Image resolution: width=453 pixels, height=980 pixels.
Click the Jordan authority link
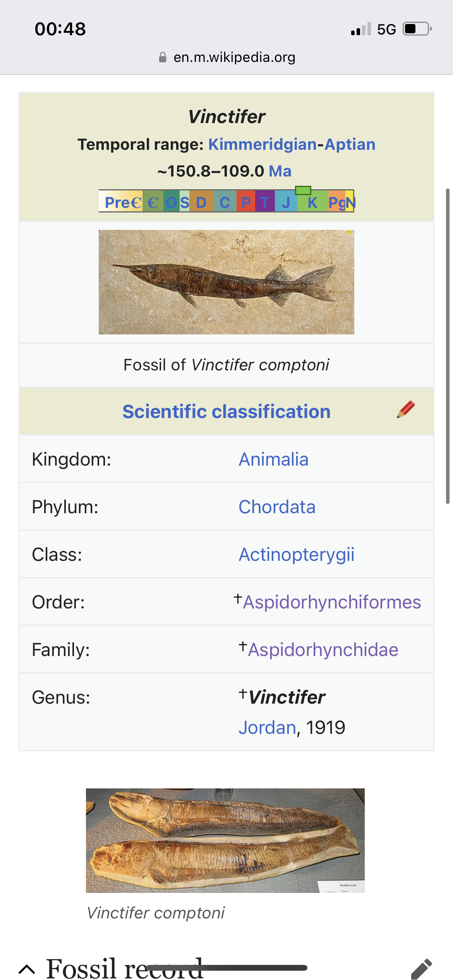[267, 728]
